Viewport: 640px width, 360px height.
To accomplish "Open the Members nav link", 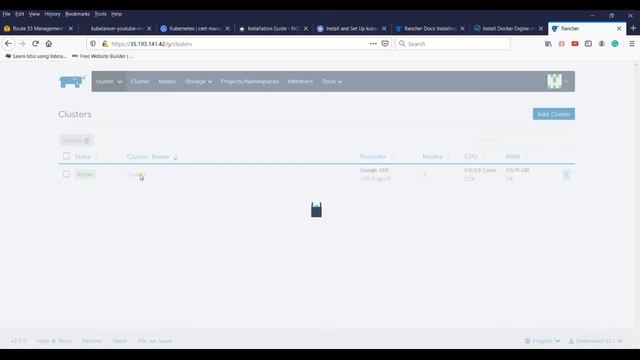I will (x=300, y=82).
